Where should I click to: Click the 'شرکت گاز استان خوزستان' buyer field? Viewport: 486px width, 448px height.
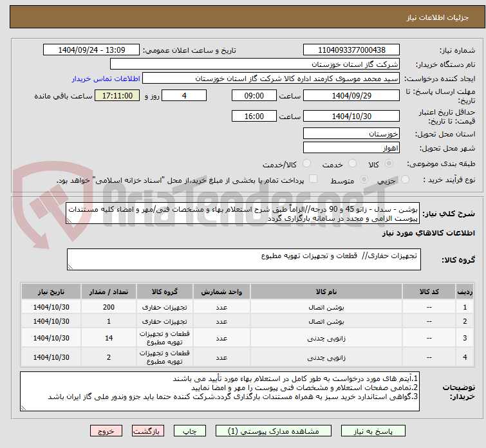coord(255,64)
